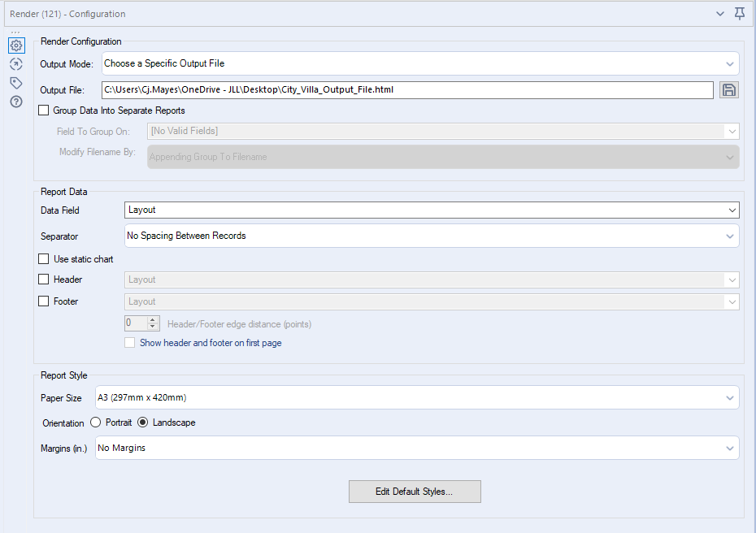Pin the Configuration window

tap(739, 14)
